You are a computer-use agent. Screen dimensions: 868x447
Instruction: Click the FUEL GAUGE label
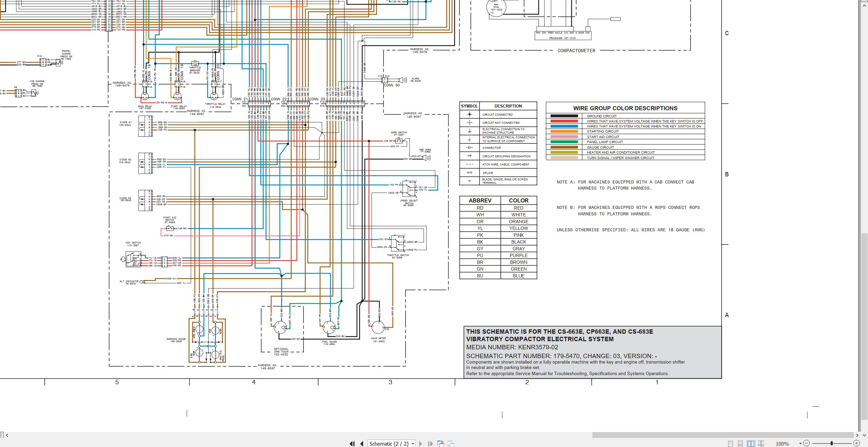tap(329, 343)
